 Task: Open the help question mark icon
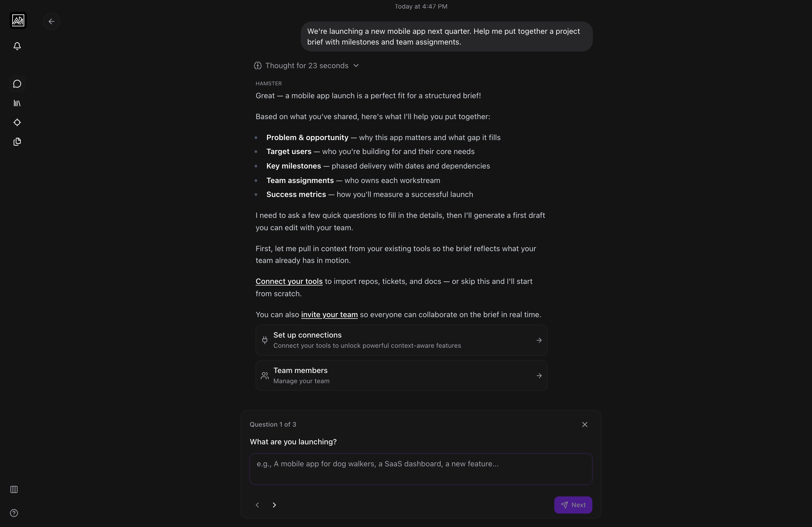(14, 513)
